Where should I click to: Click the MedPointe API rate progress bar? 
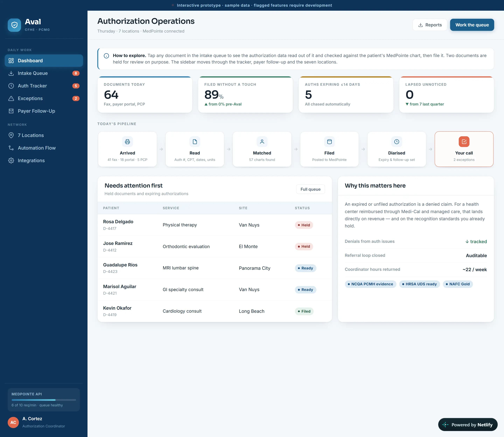(44, 400)
